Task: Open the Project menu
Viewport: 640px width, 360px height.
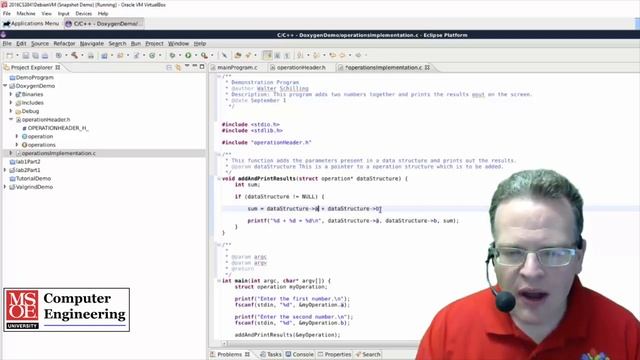Action: [154, 43]
